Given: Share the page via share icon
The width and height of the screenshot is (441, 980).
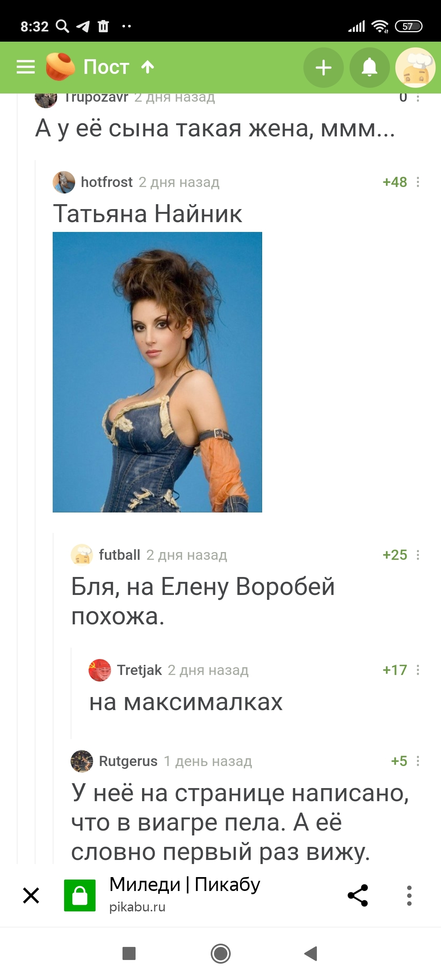Looking at the screenshot, I should [358, 895].
